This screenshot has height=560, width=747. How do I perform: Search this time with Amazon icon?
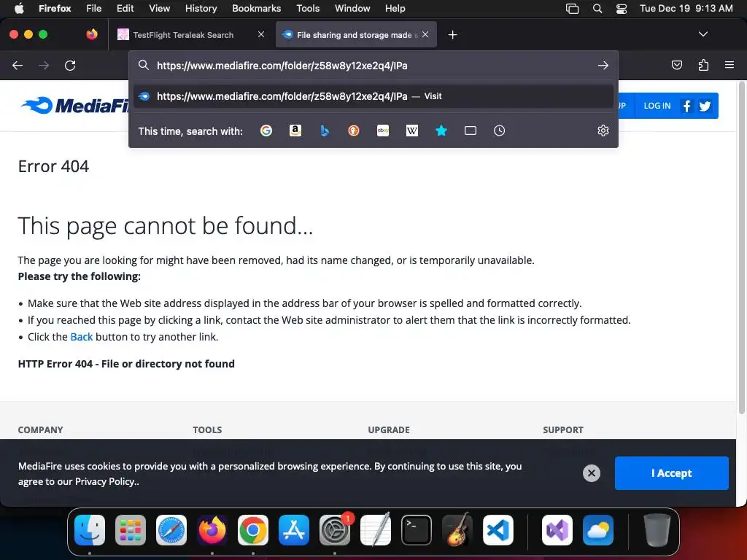[x=295, y=131]
